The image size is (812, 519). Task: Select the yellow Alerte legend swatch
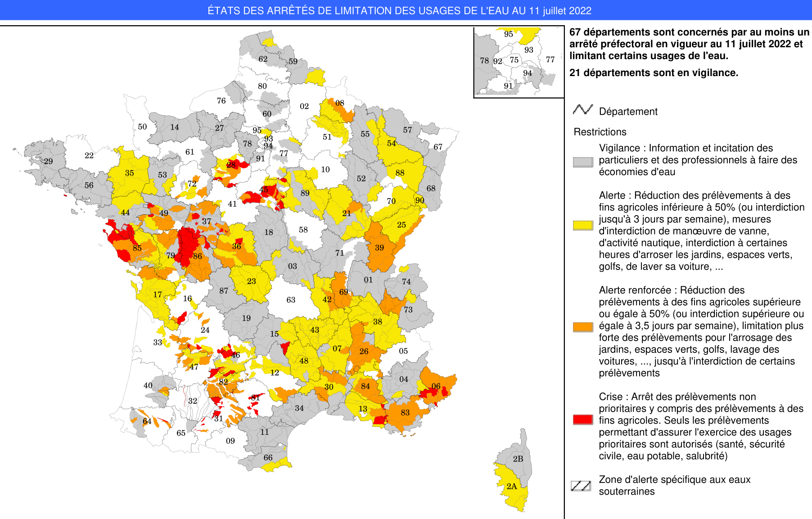pos(583,226)
